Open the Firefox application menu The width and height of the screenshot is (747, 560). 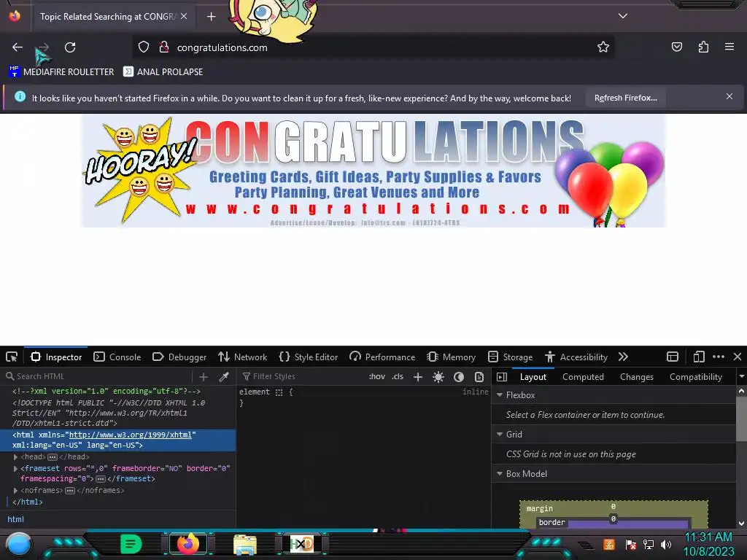[729, 47]
